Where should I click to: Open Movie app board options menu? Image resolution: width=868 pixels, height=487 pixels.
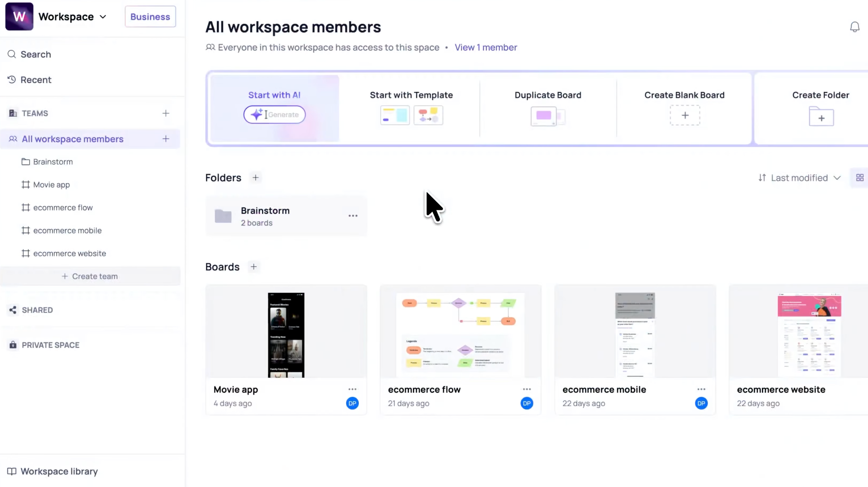(x=352, y=389)
